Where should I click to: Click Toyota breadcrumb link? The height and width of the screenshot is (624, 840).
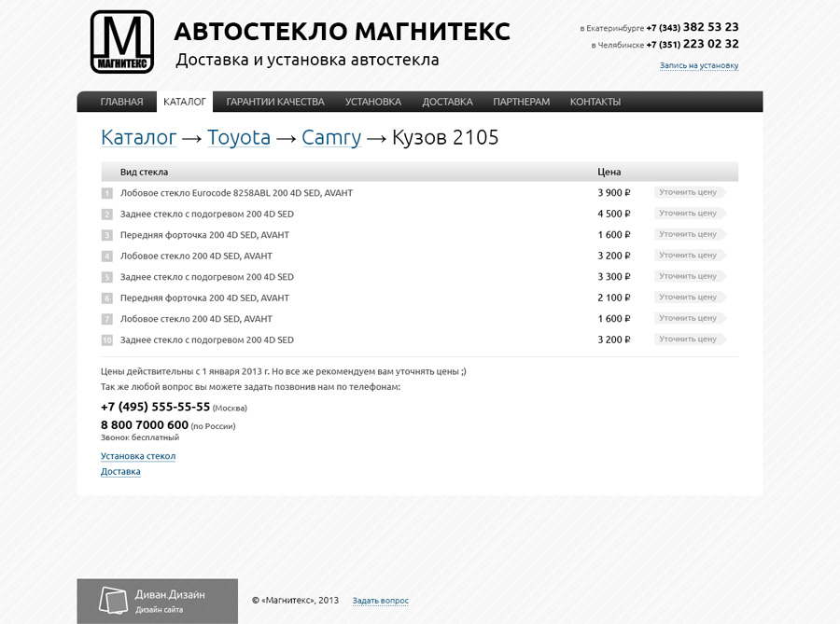[239, 137]
